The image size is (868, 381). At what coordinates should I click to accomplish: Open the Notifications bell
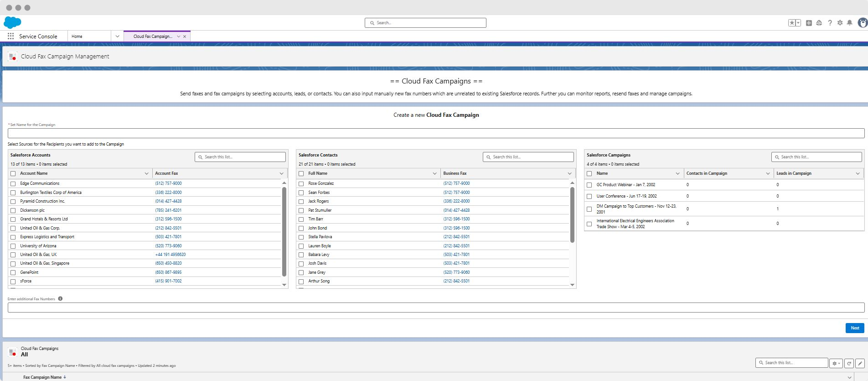[850, 23]
